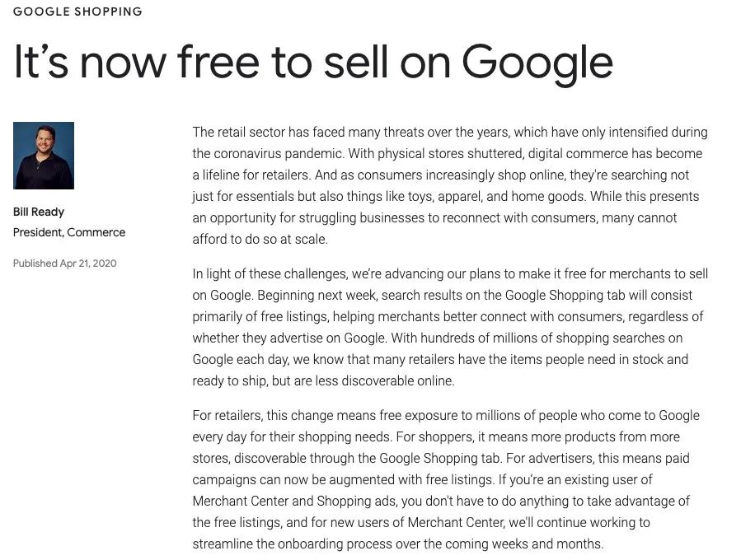
Task: Click Bill Ready's profile photo
Action: (x=44, y=156)
